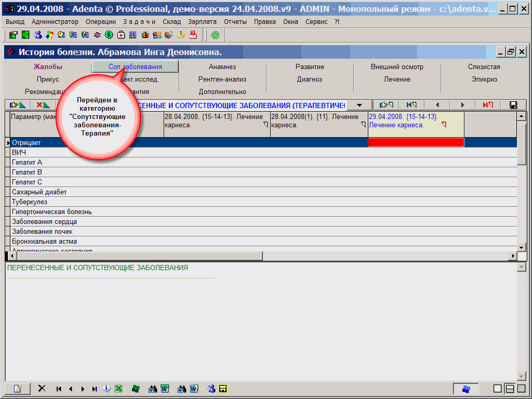
Task: Click the blue info icon in bottom bar
Action: 107,389
